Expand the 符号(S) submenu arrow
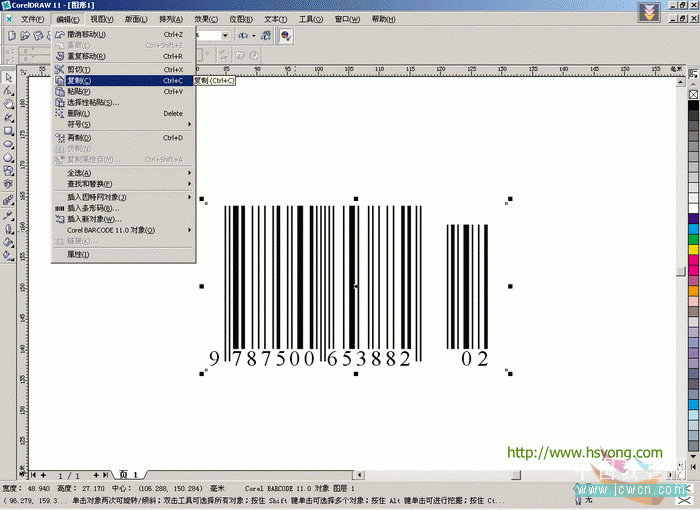The width and height of the screenshot is (700, 510). point(190,124)
